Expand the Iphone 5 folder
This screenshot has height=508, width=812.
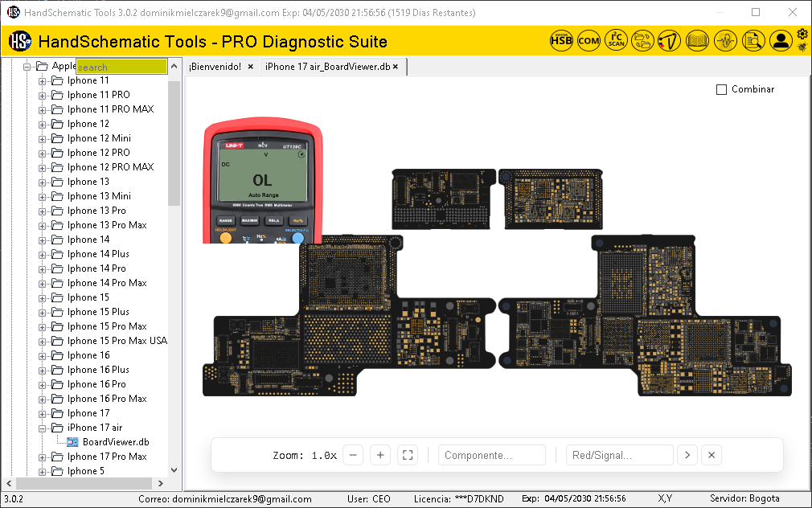coord(43,472)
